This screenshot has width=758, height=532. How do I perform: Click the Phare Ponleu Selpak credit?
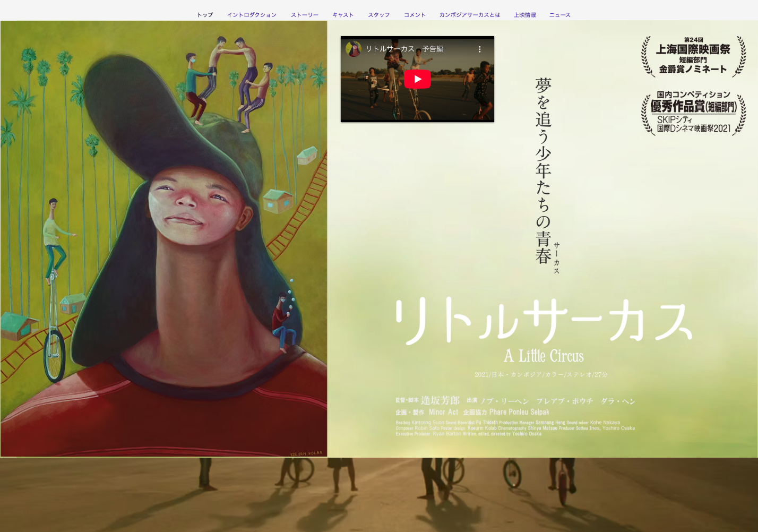(x=519, y=412)
